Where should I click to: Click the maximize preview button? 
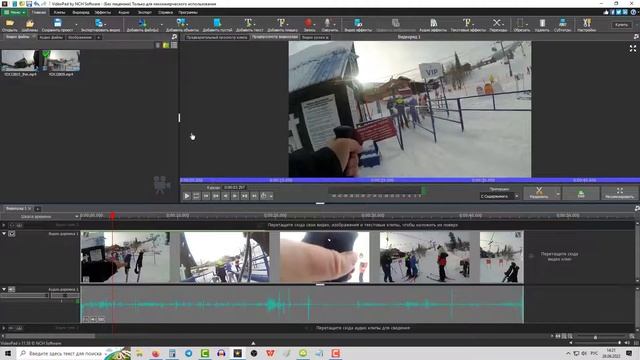tap(620, 193)
